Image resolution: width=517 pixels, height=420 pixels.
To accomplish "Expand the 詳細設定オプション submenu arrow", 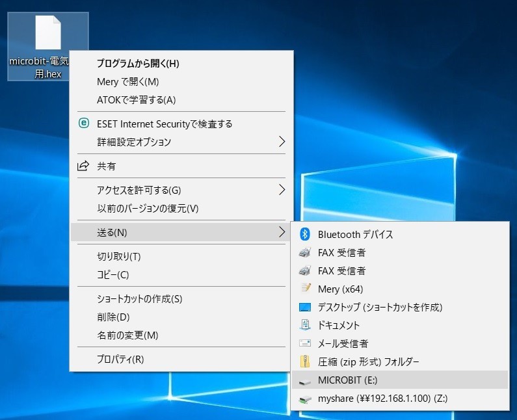I will pyautogui.click(x=282, y=142).
